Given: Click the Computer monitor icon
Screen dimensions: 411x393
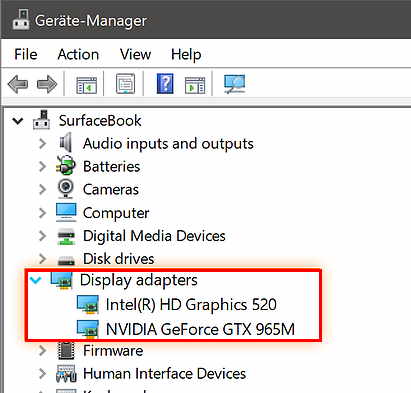Looking at the screenshot, I should tap(66, 212).
